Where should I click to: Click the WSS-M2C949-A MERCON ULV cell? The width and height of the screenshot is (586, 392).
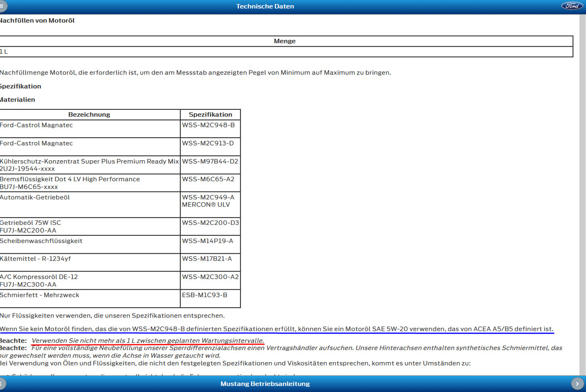coord(210,205)
